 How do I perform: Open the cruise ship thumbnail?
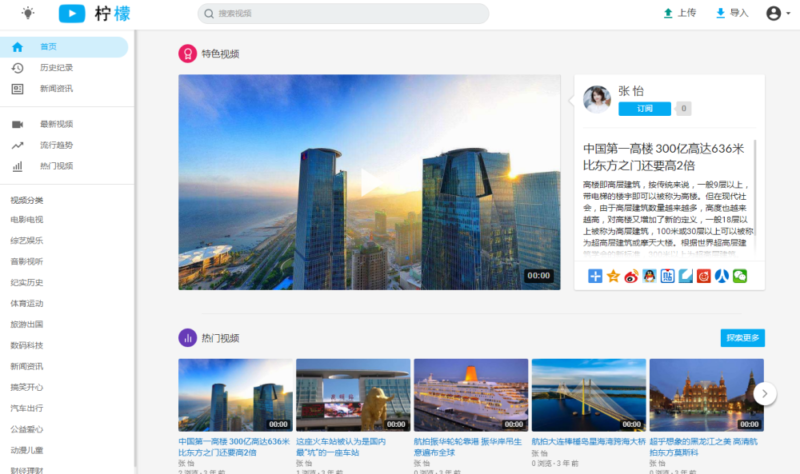click(471, 395)
